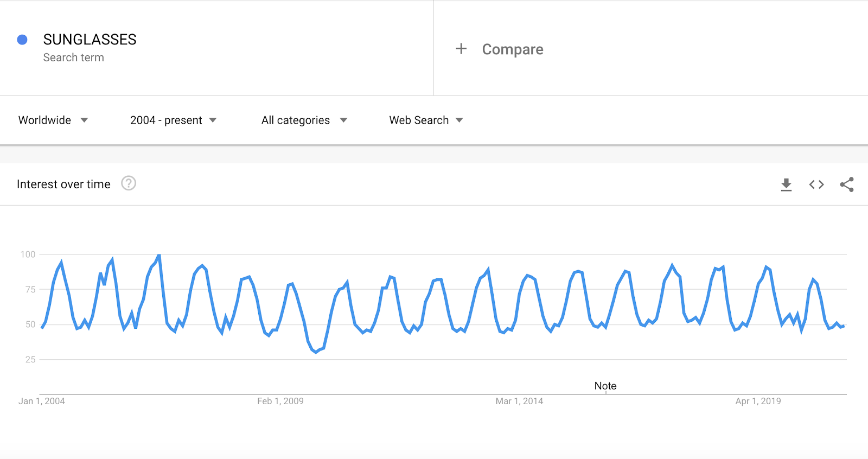Viewport: 868px width, 459px height.
Task: Click the Mar 1, 2014 axis label
Action: [519, 401]
